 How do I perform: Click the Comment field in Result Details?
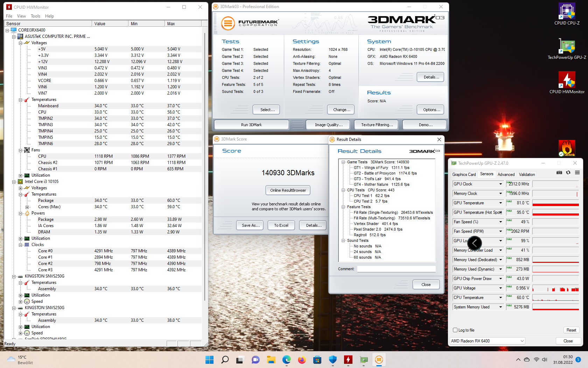pyautogui.click(x=396, y=269)
